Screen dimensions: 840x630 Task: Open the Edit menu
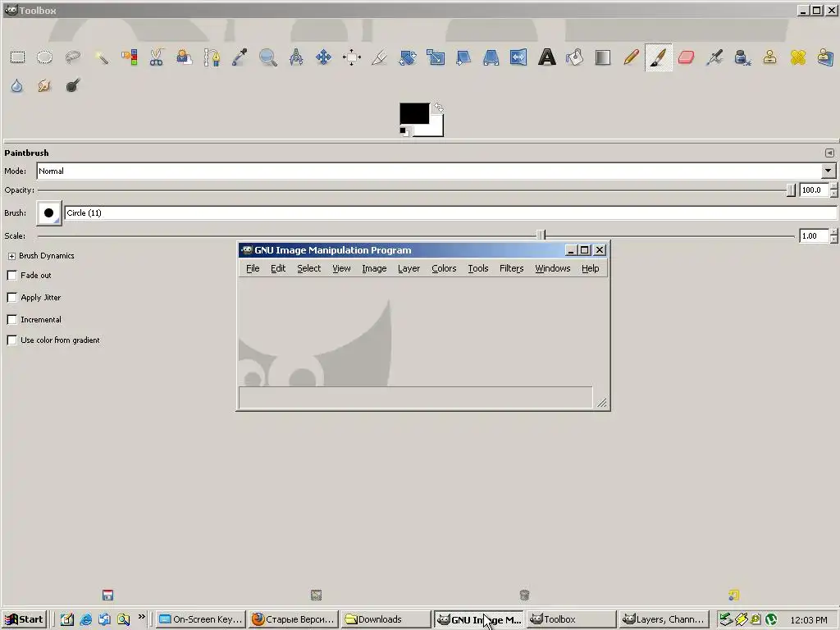coord(278,268)
